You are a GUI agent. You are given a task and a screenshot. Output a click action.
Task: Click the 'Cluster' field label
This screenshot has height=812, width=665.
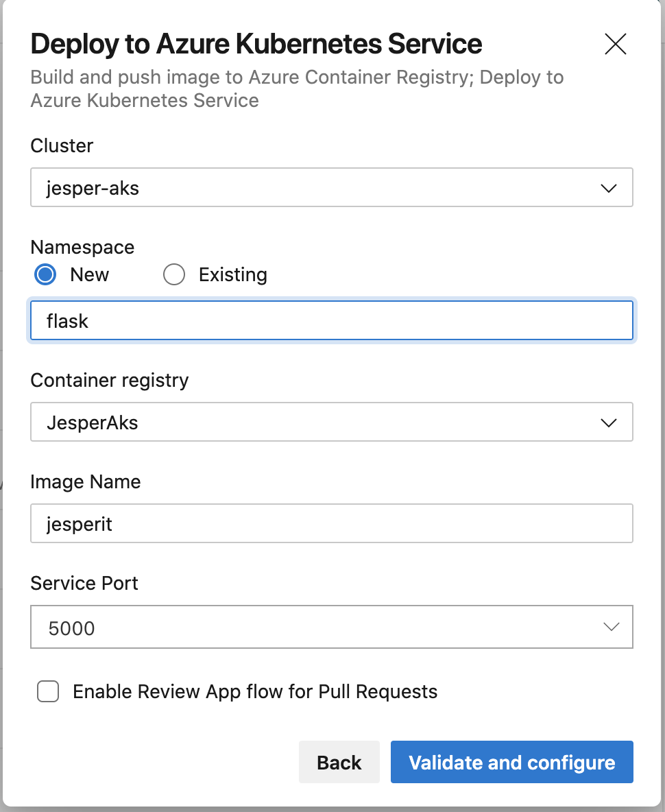click(x=62, y=145)
